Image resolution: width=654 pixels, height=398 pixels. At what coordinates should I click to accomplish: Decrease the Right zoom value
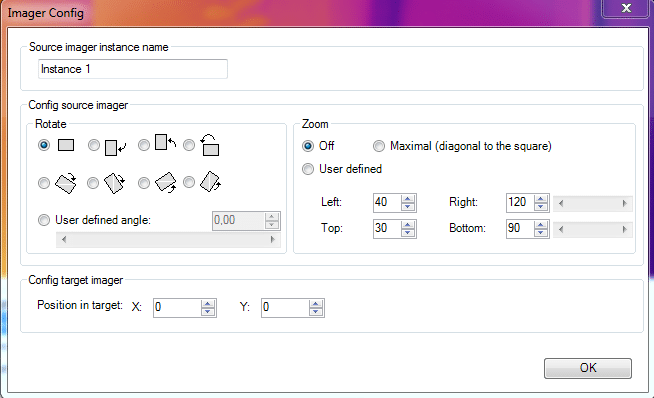pos(541,207)
